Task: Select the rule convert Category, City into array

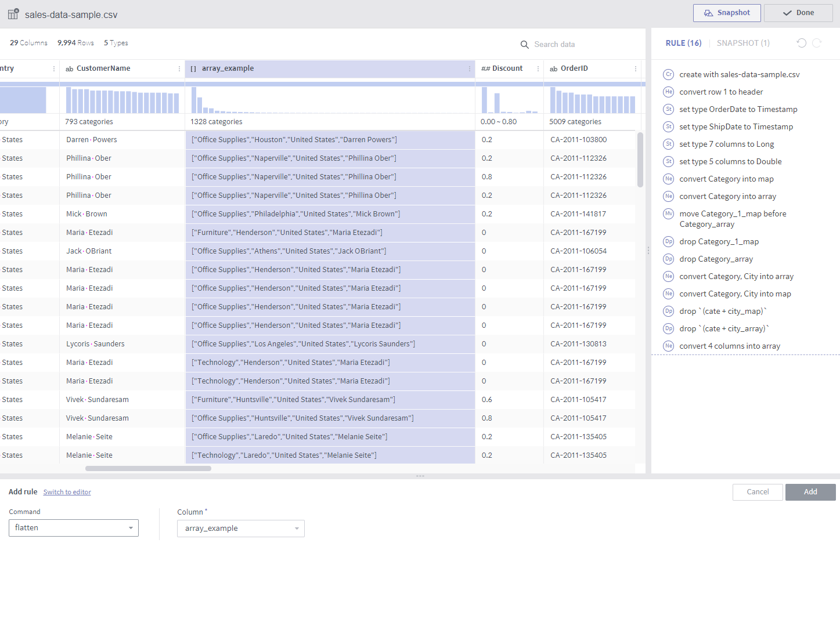Action: click(737, 276)
